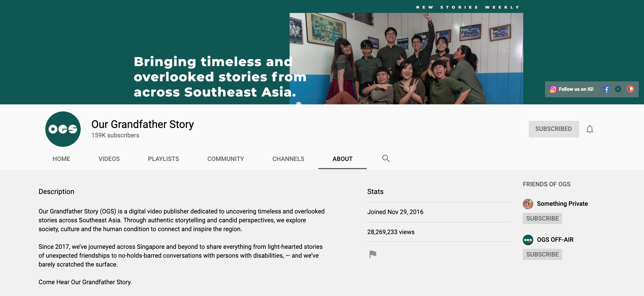Go to the COMMUNITY tab
The height and width of the screenshot is (296, 644).
(x=225, y=159)
